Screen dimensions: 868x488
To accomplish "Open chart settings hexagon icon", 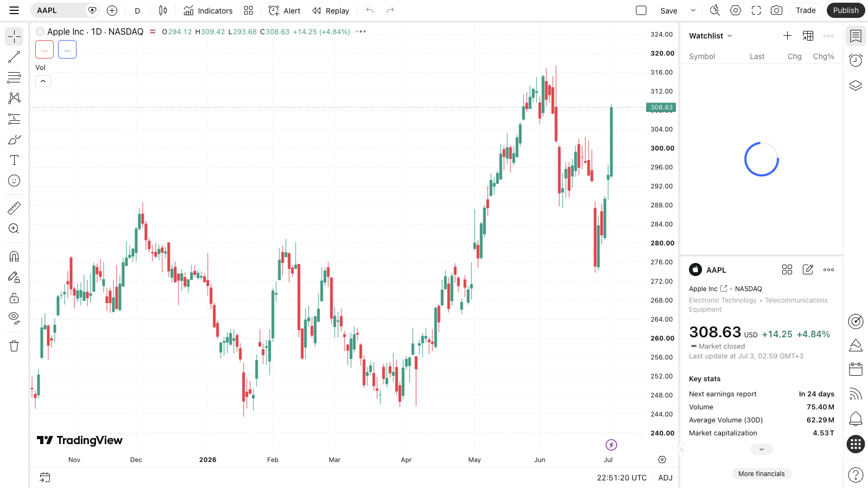I will tap(736, 10).
